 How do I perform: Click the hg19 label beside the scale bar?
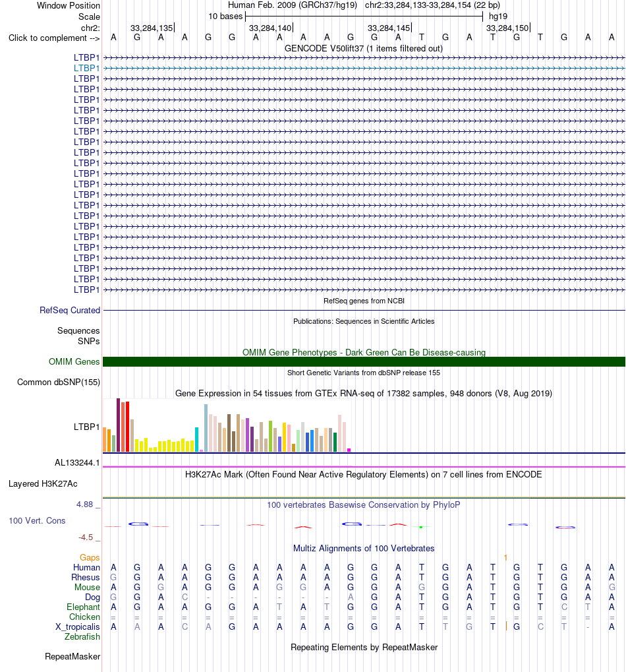[498, 16]
